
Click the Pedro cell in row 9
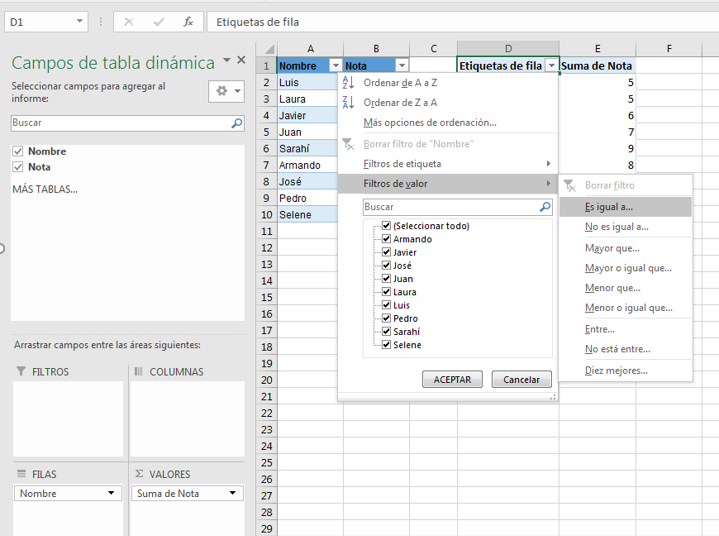[x=308, y=198]
